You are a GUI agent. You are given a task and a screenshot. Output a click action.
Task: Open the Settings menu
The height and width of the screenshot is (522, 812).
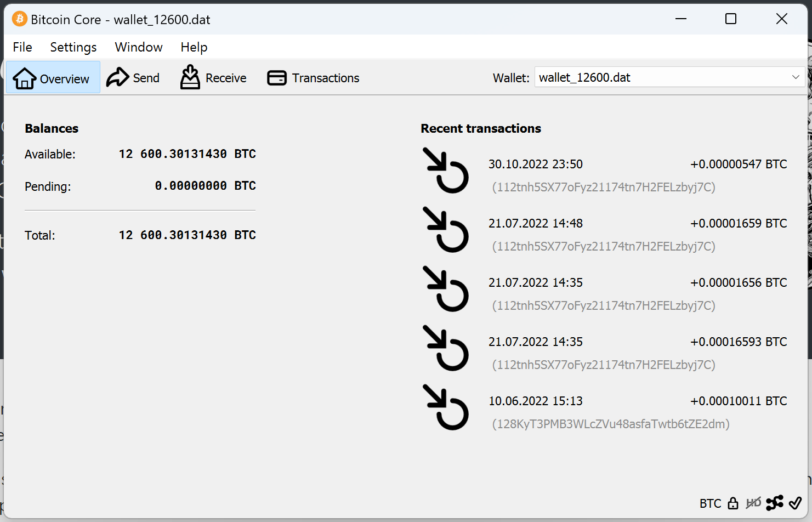click(73, 47)
